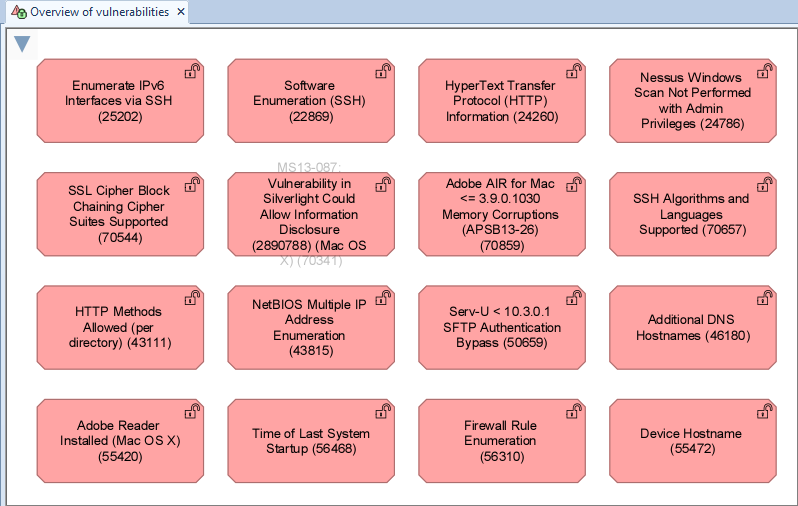This screenshot has width=798, height=506.
Task: Select SSL Cipher Block Chaining Cipher Suites text
Action: pyautogui.click(x=119, y=214)
